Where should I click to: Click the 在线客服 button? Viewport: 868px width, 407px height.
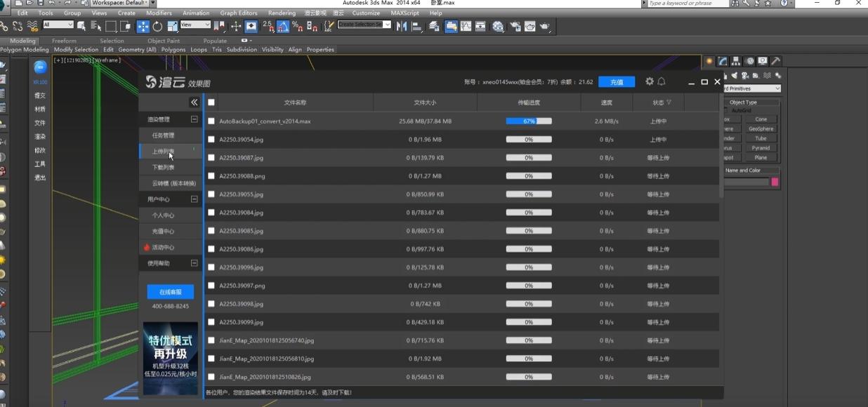[x=171, y=292]
